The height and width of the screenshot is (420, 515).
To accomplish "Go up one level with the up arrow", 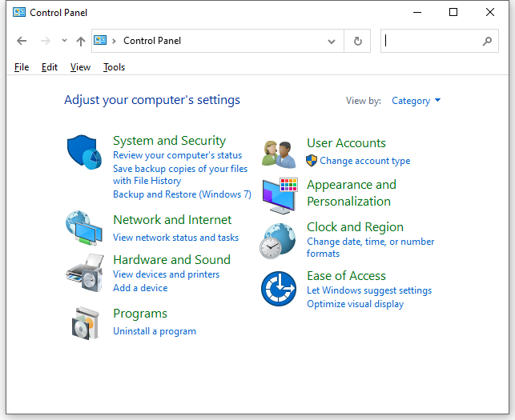I will pyautogui.click(x=80, y=41).
